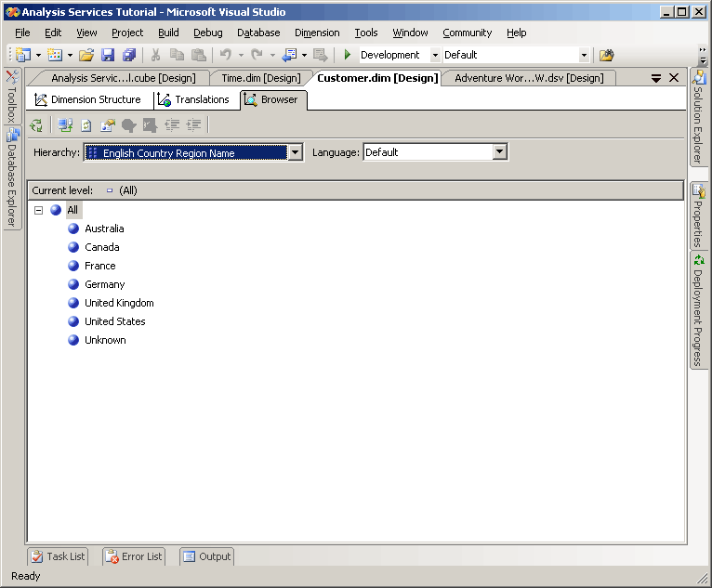The height and width of the screenshot is (588, 712).
Task: Switch to Adventure Works dsv design tab
Action: click(529, 78)
